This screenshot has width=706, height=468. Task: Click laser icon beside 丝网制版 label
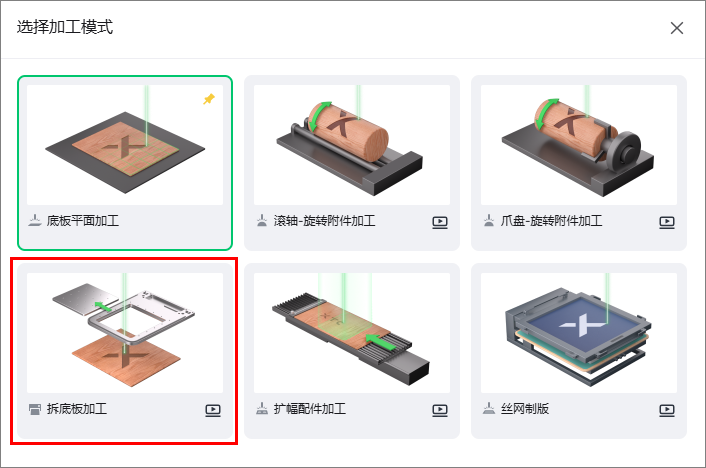point(489,409)
